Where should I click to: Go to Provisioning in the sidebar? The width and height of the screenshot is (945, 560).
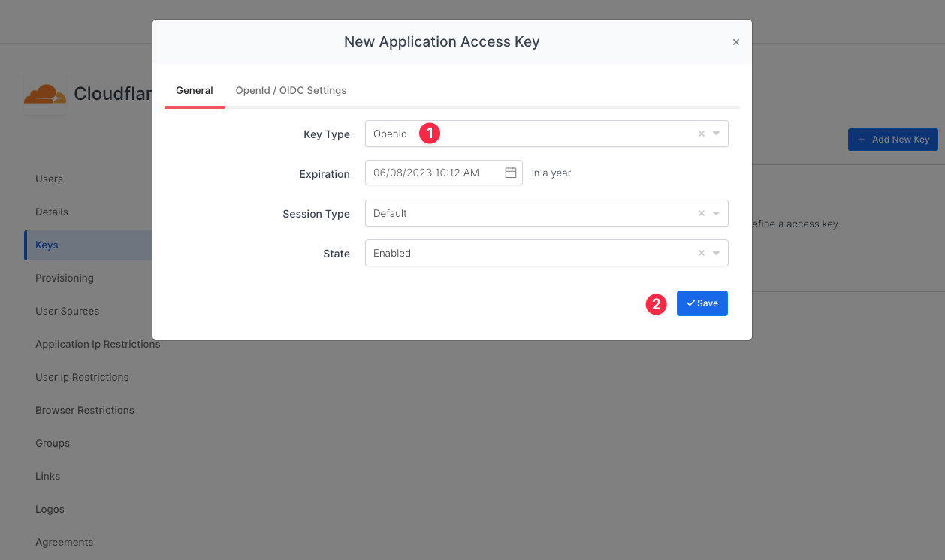pyautogui.click(x=65, y=278)
